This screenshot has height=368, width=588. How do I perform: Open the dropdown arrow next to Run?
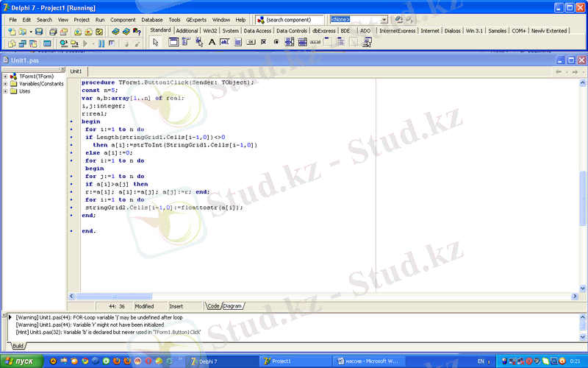93,44
